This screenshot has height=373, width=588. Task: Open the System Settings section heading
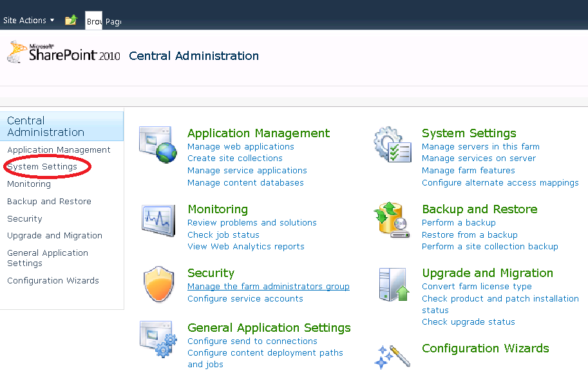pos(469,133)
